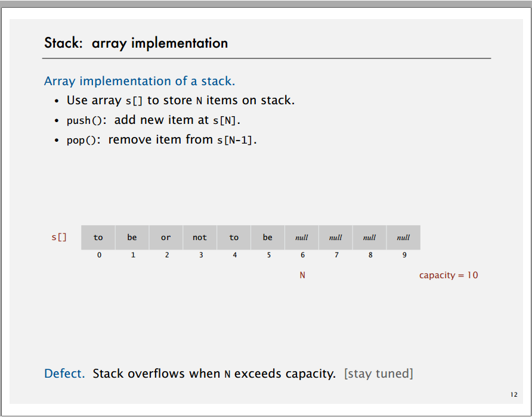This screenshot has width=532, height=417.
Task: Click the last null cell above index 9
Action: (403, 237)
